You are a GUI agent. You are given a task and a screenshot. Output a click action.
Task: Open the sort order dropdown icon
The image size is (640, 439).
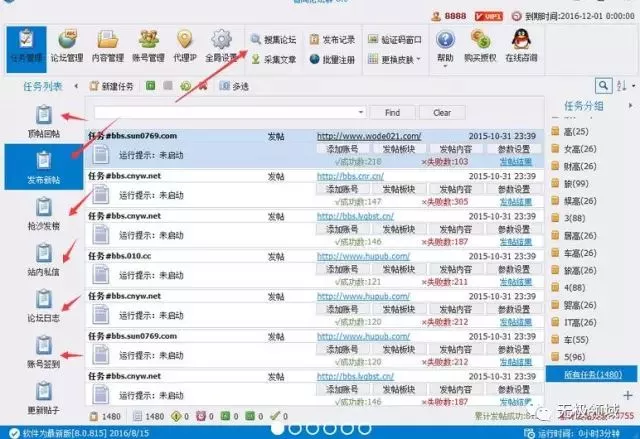click(626, 86)
